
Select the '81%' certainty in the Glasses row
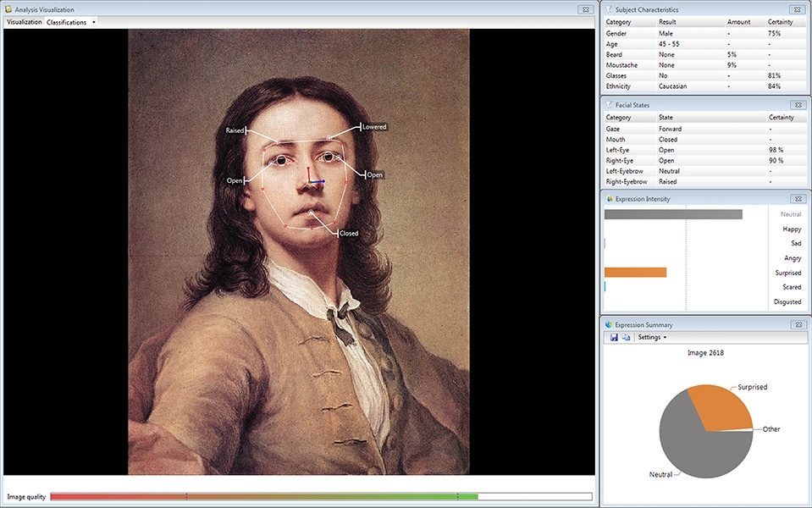point(774,75)
